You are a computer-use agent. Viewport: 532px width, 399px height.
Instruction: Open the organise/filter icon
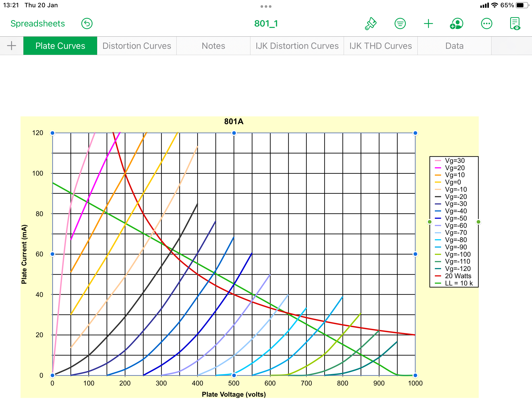tap(400, 24)
